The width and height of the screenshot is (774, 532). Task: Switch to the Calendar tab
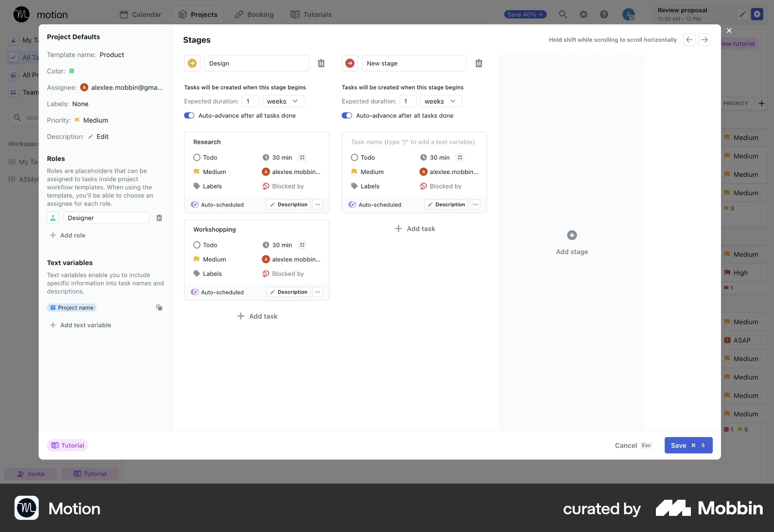coord(140,14)
